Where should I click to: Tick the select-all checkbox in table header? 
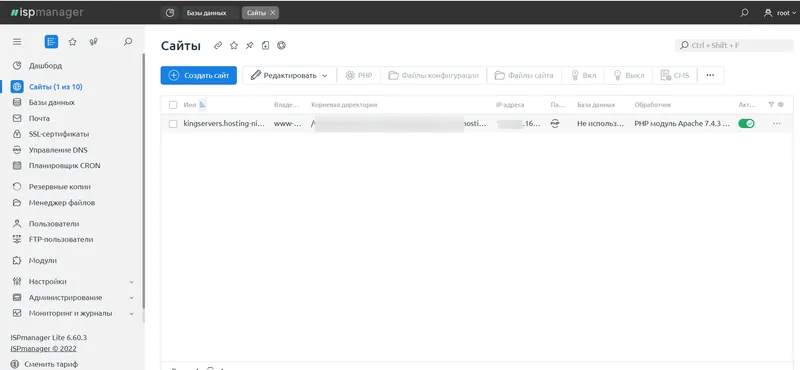pos(173,105)
